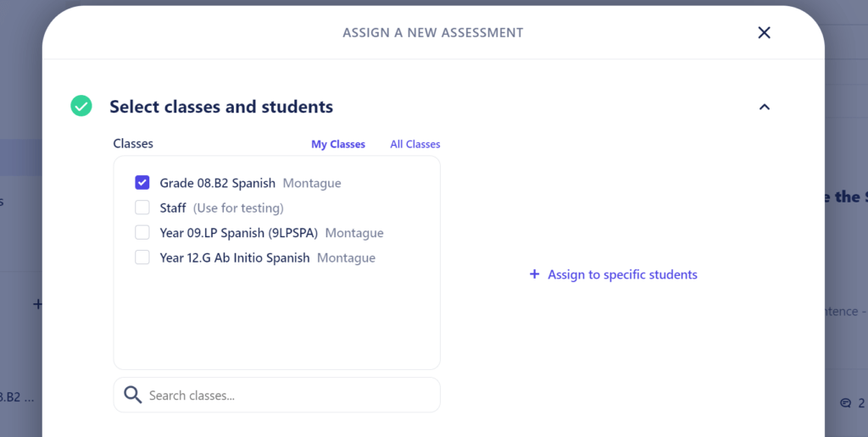Uncheck the Grade 08.B2 Spanish class

[142, 183]
